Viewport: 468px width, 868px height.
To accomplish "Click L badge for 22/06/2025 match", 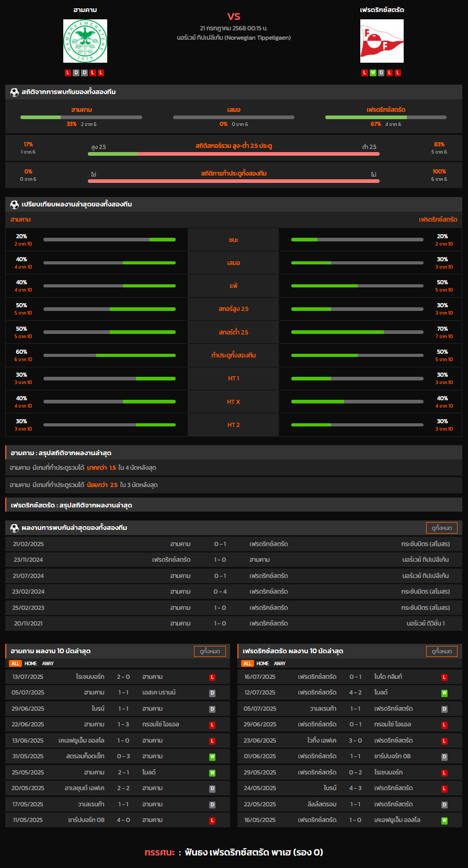I will 212,725.
